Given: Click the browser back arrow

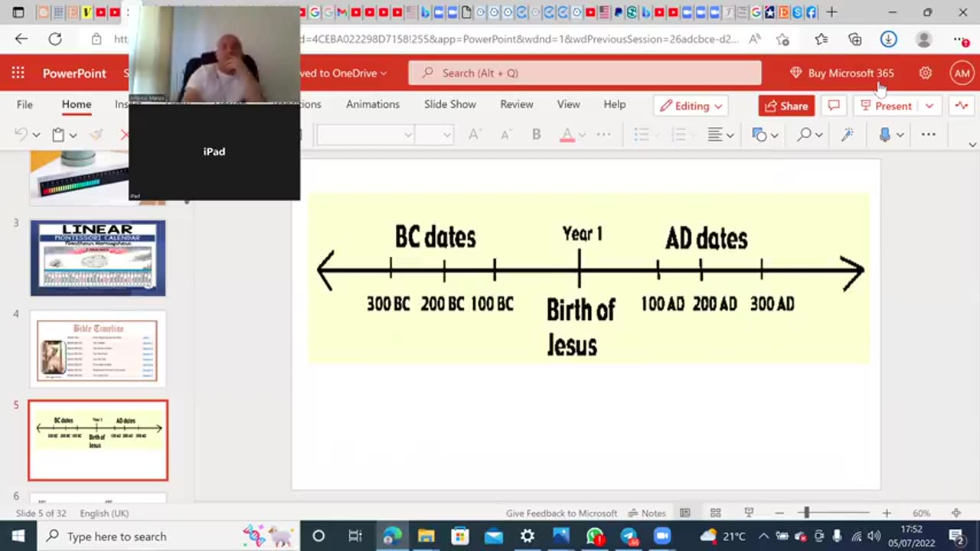Looking at the screenshot, I should pyautogui.click(x=21, y=39).
